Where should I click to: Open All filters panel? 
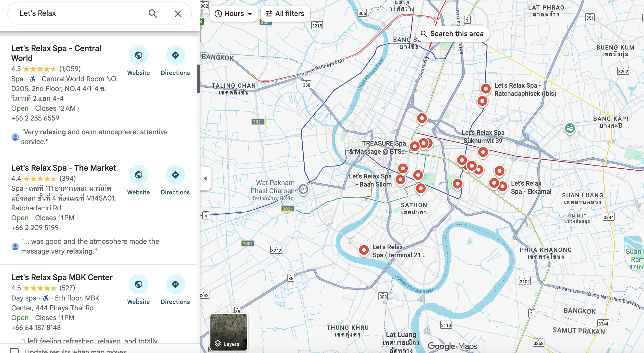click(x=285, y=14)
